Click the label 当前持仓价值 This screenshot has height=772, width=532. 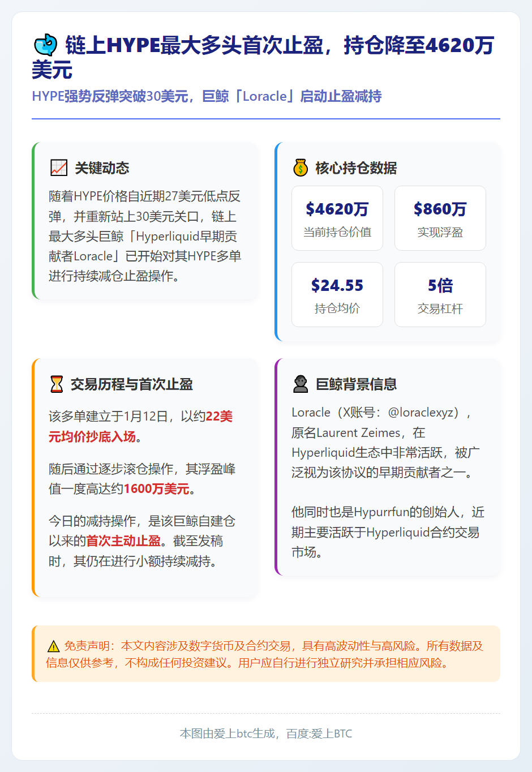point(337,232)
